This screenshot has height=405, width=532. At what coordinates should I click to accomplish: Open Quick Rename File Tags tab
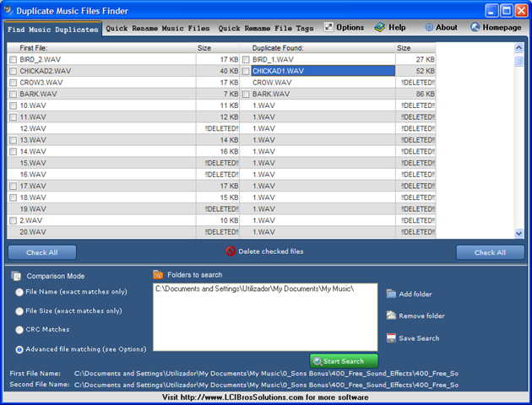tap(266, 28)
